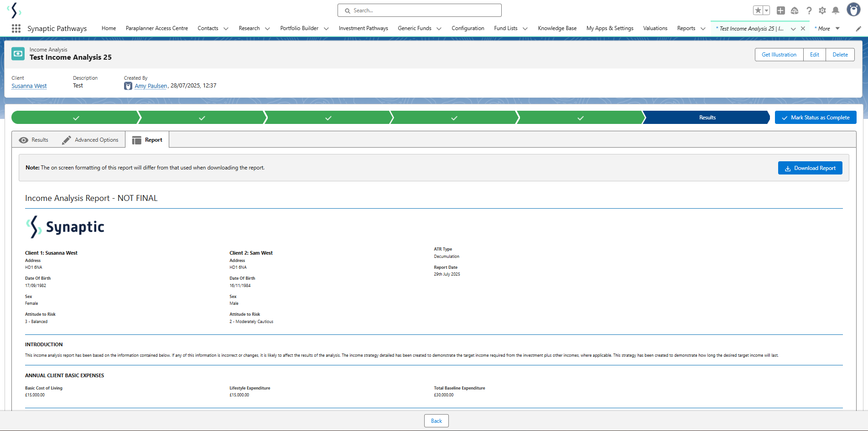This screenshot has width=868, height=431.
Task: Open the Configuration nav item
Action: [468, 28]
